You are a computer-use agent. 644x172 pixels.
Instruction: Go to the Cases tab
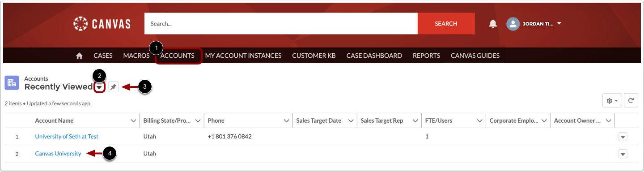(x=103, y=56)
